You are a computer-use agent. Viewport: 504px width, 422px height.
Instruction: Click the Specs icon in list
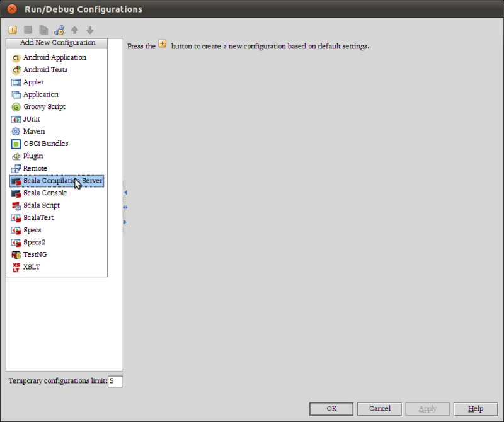[16, 230]
